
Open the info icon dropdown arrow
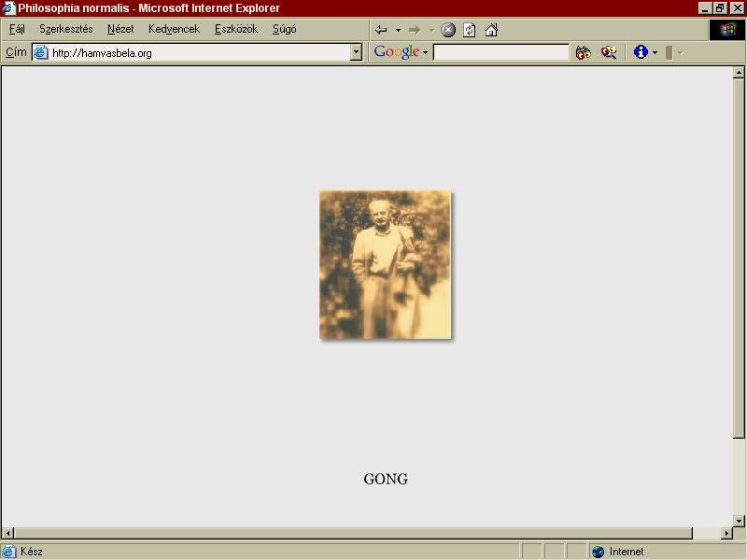coord(655,52)
